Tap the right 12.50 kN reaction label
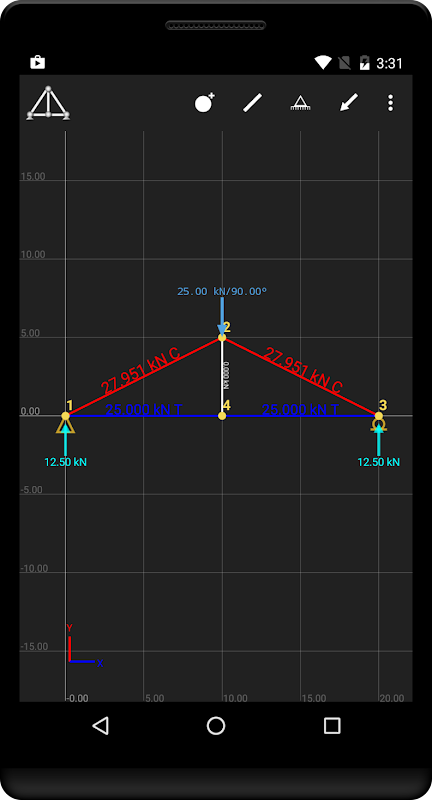 point(378,462)
